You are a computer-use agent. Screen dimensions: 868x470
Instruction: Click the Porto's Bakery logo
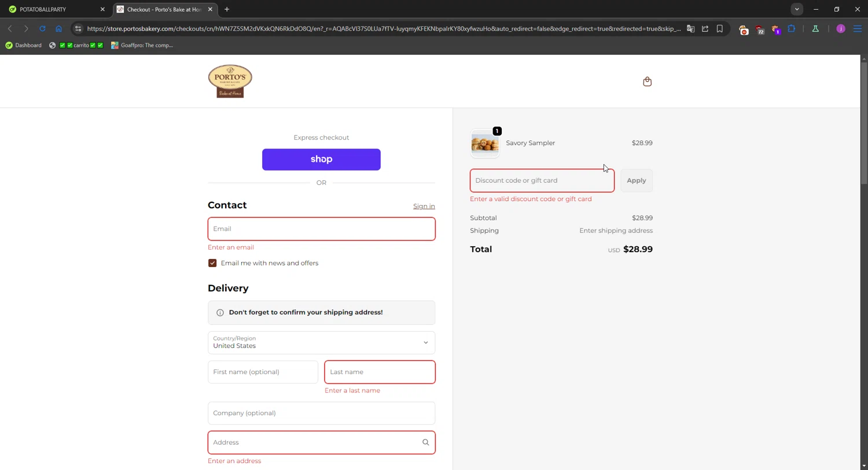tap(230, 81)
